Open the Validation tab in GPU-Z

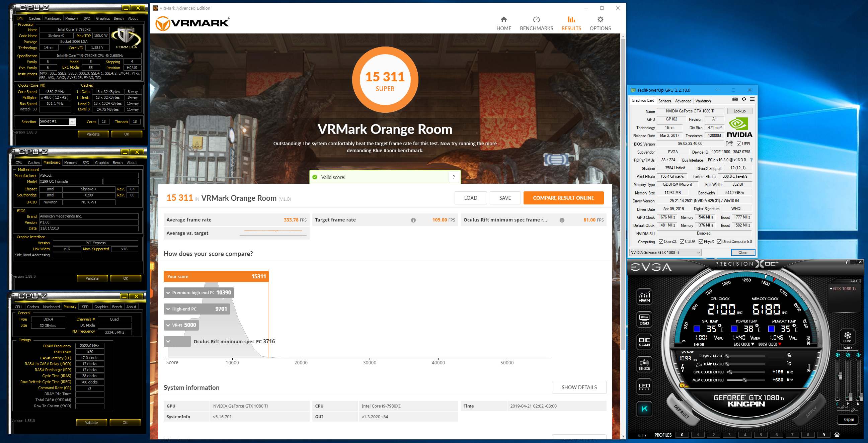click(703, 101)
